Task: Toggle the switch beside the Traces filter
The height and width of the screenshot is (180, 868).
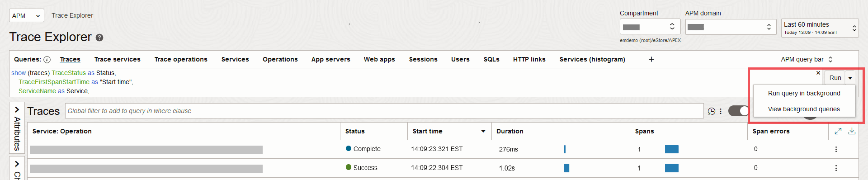Action: click(x=739, y=111)
